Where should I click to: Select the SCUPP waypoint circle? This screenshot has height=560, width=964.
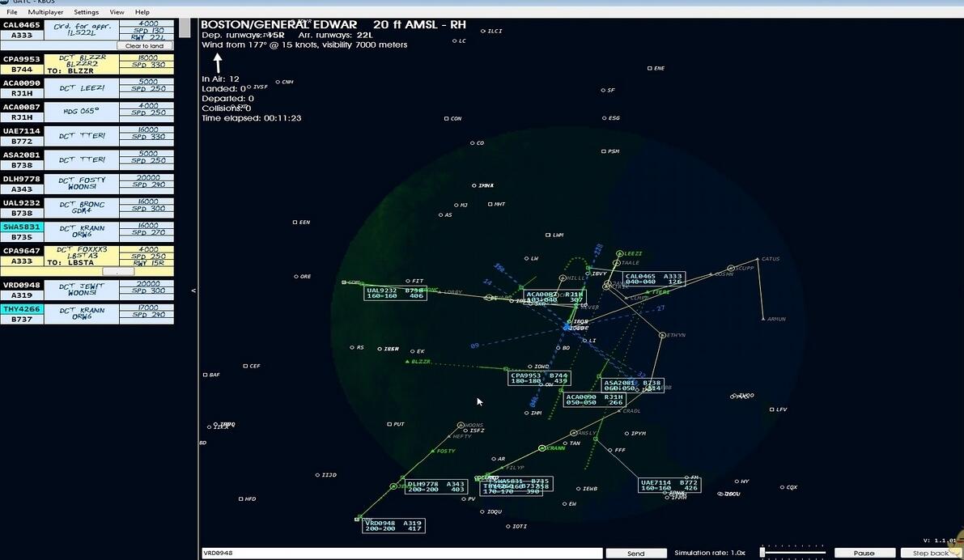pyautogui.click(x=730, y=268)
